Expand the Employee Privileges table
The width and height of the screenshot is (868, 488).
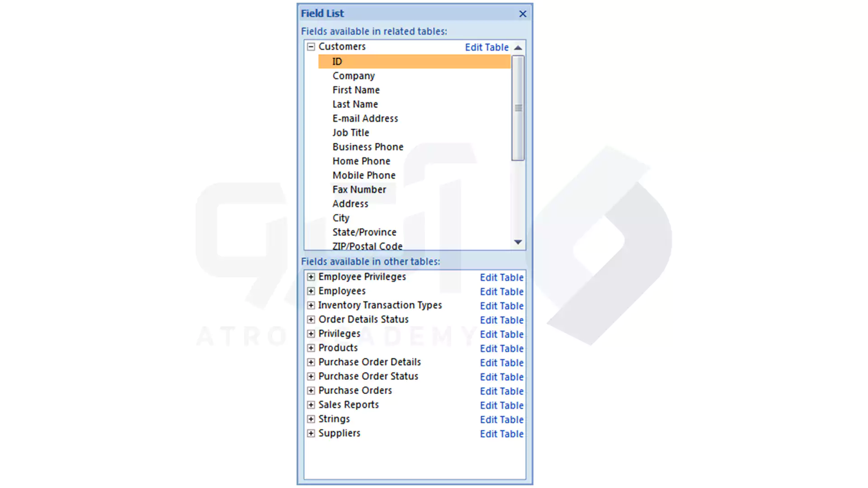coord(311,276)
